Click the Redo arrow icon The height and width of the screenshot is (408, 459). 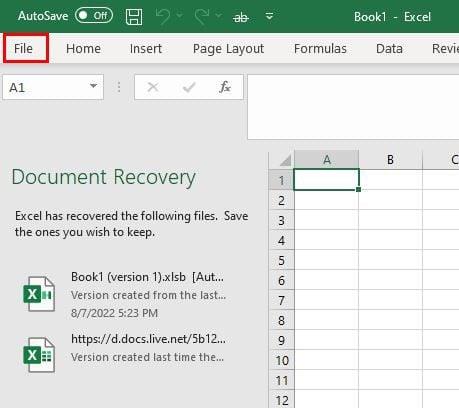click(201, 16)
